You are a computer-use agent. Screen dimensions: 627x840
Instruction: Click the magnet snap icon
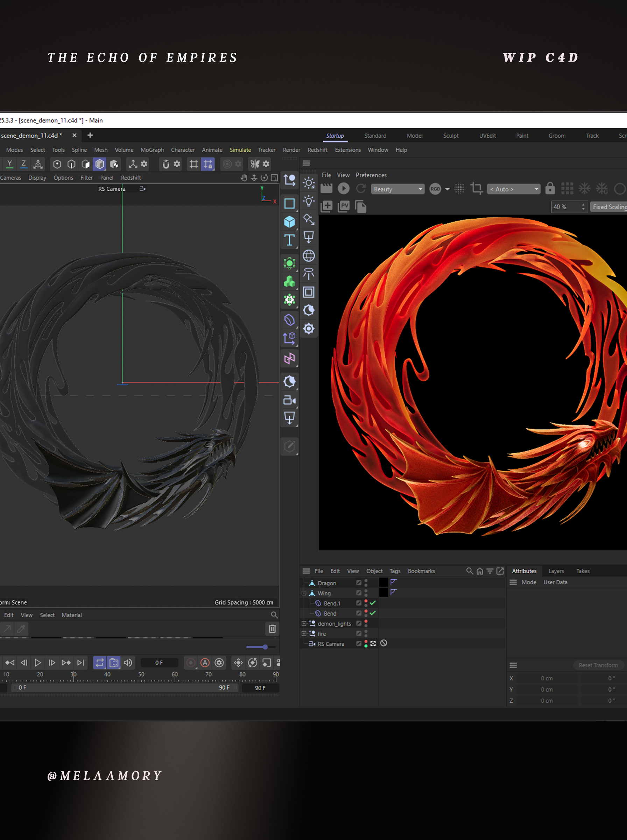point(166,164)
